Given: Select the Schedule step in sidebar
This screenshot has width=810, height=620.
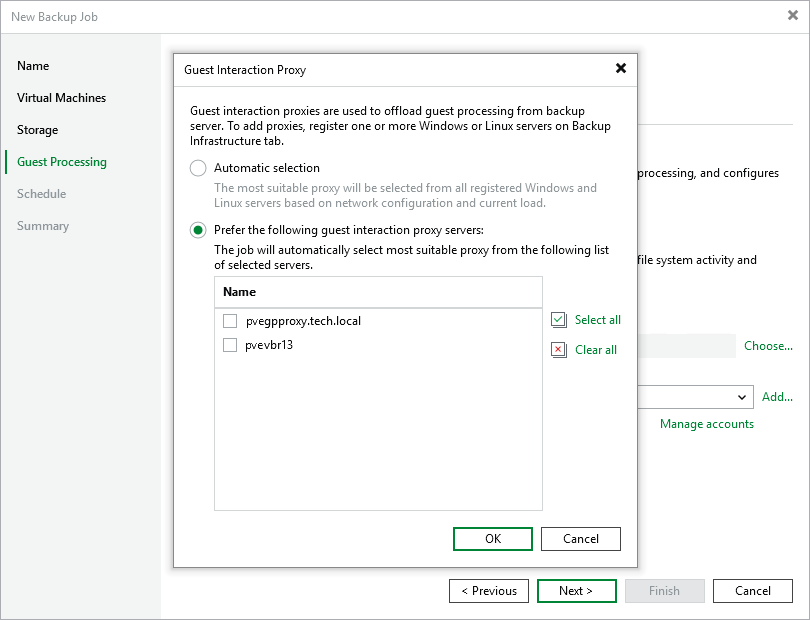Looking at the screenshot, I should (41, 194).
